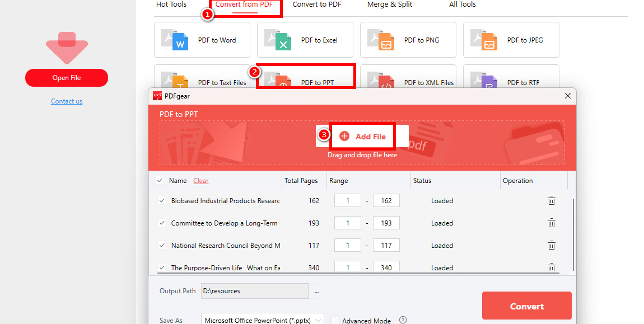
Task: Select the Convert from PDF tab
Action: pyautogui.click(x=244, y=4)
